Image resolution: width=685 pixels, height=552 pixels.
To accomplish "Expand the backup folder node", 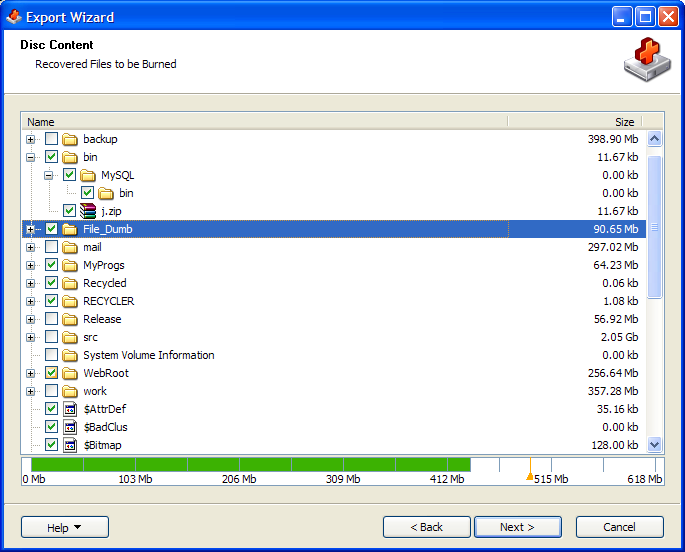I will (x=31, y=140).
